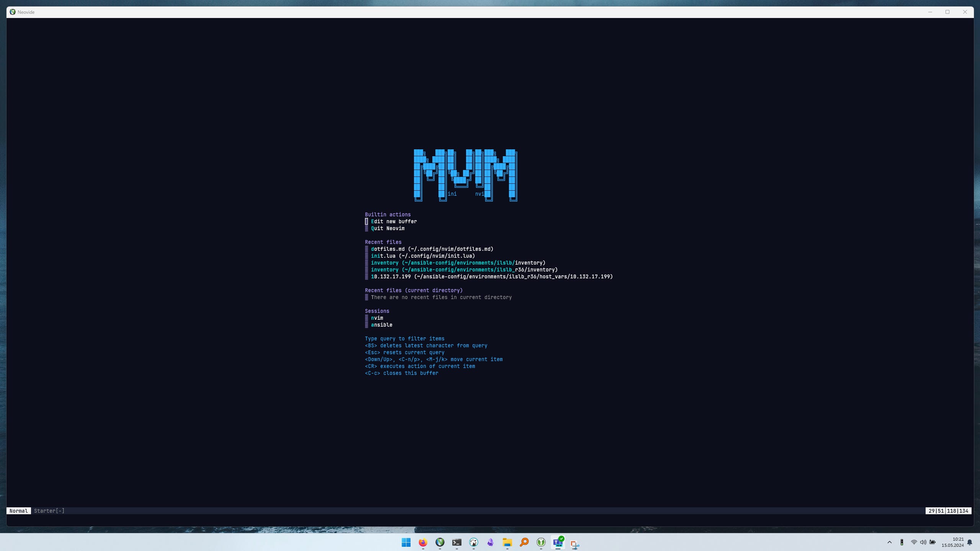Screen dimensions: 980x551
Task: Click the "<C-c> closes this buffer" hint
Action: [x=401, y=373]
